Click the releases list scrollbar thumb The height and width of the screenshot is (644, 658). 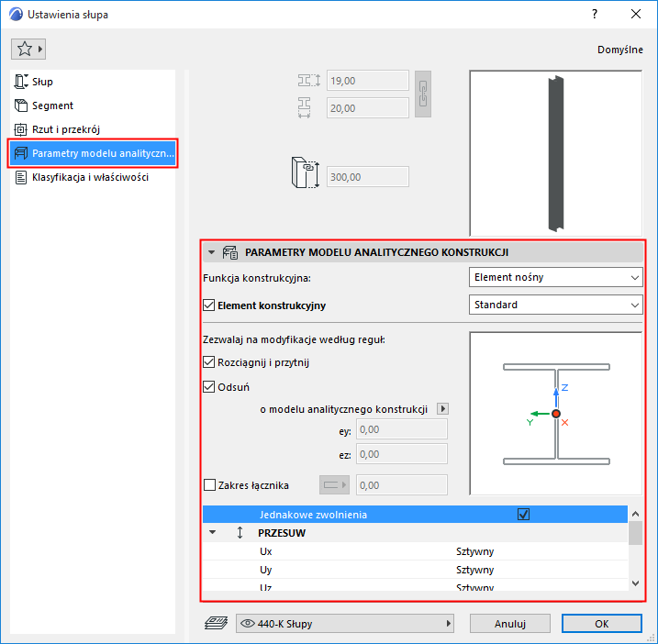click(x=635, y=533)
